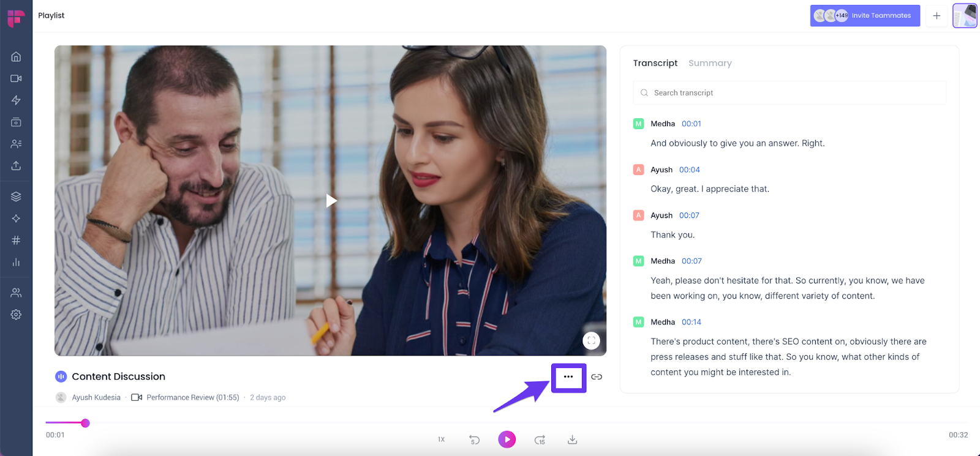The width and height of the screenshot is (980, 456).
Task: Click the 'Thank you.' transcript line
Action: 673,235
